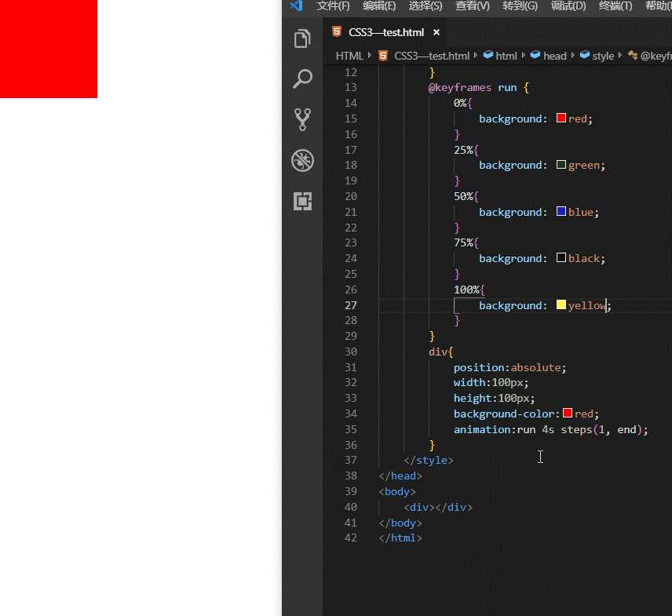This screenshot has width=672, height=616.
Task: Open the 终端(T) menu
Action: click(x=615, y=5)
